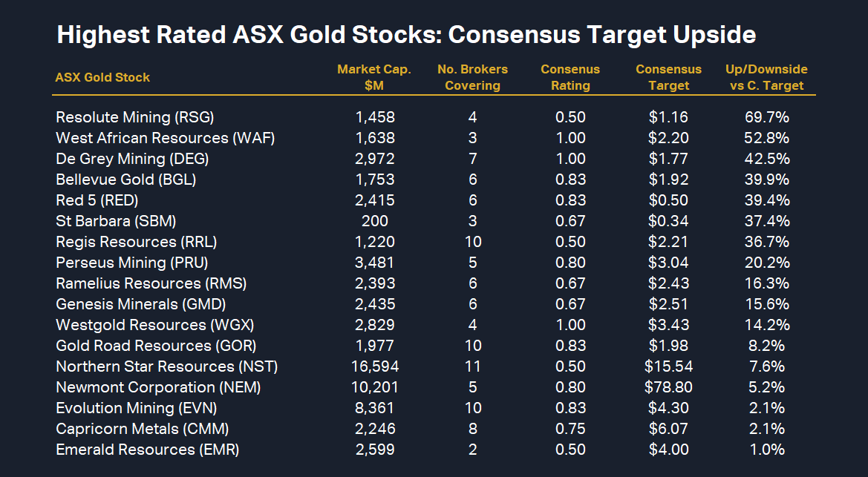Select the Up/Downside vs C. Target header

[766, 77]
